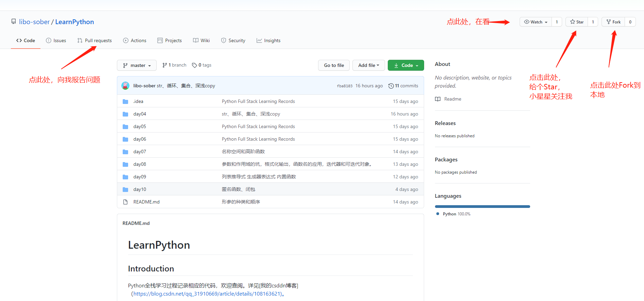644x301 pixels.
Task: Open the Pull requests tab
Action: coord(94,40)
